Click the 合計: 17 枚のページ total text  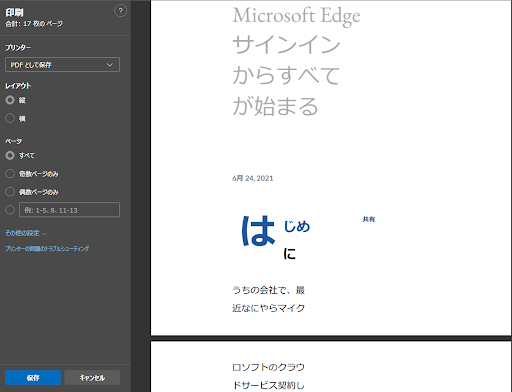pos(34,24)
